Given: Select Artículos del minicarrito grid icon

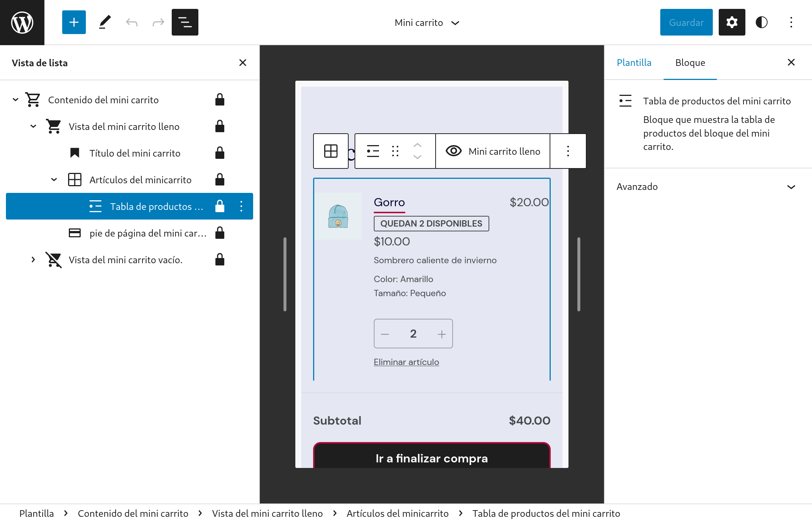Looking at the screenshot, I should (74, 180).
